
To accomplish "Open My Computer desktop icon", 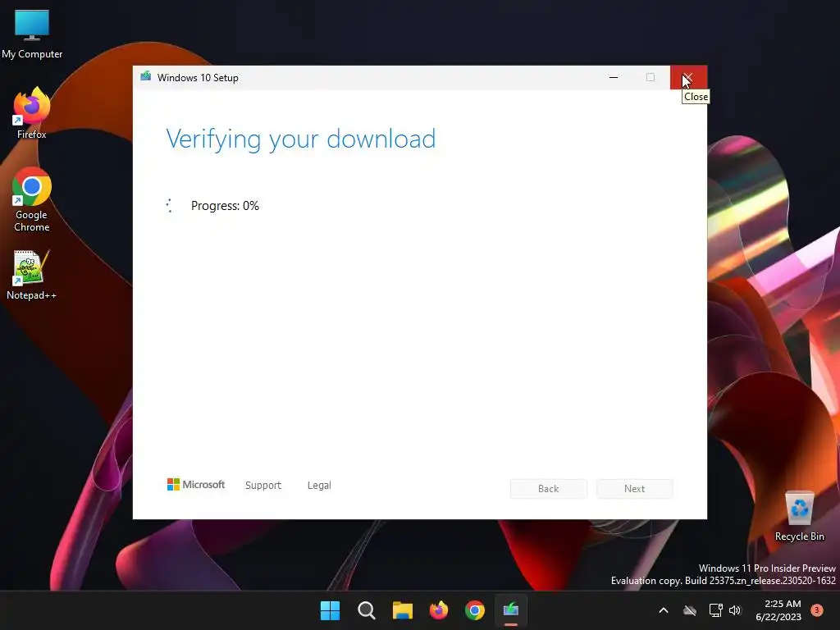I will pyautogui.click(x=32, y=34).
